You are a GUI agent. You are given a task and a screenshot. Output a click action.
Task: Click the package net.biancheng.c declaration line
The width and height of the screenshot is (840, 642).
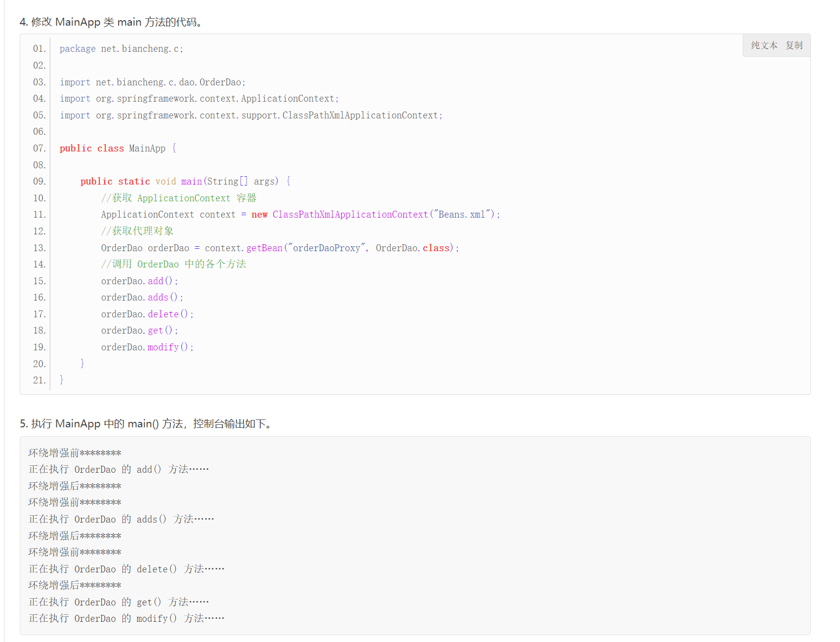click(121, 49)
